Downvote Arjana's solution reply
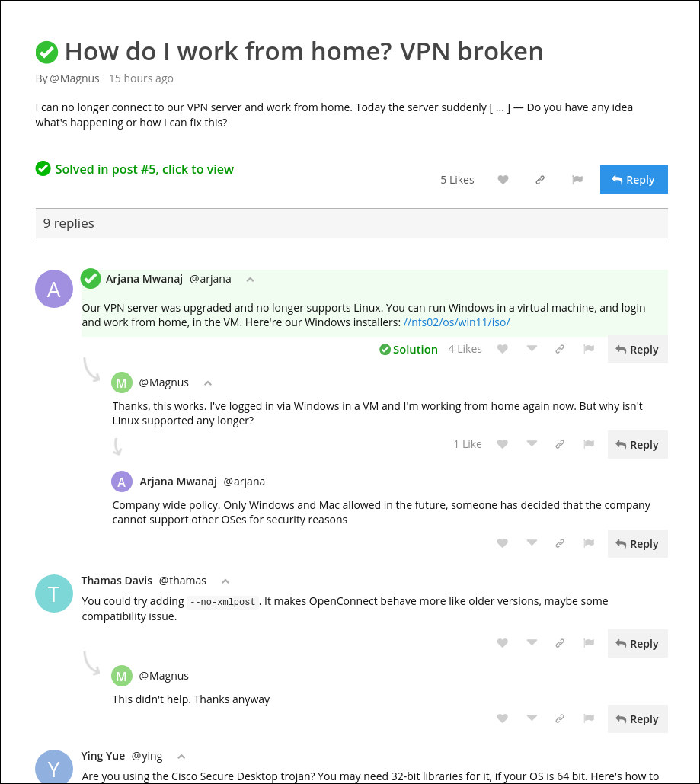The height and width of the screenshot is (784, 700). point(532,349)
